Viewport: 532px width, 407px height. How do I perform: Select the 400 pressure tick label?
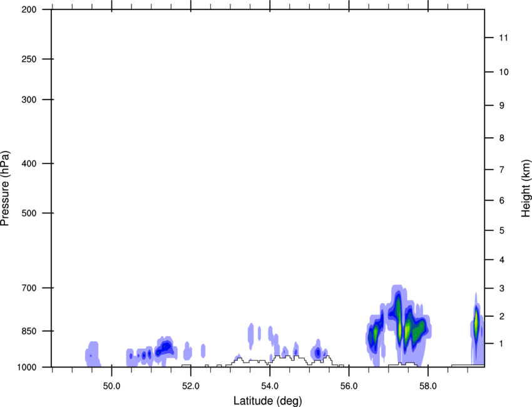pos(29,163)
